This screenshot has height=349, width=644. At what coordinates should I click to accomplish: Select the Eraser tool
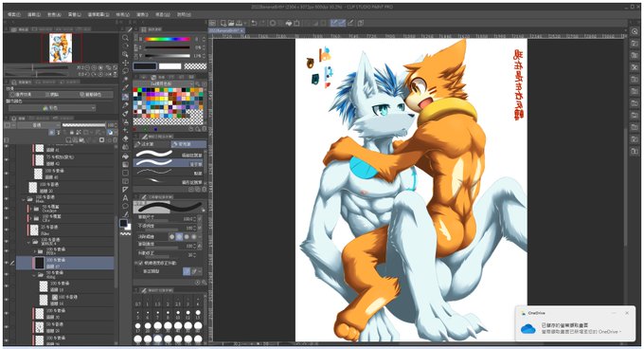(125, 139)
